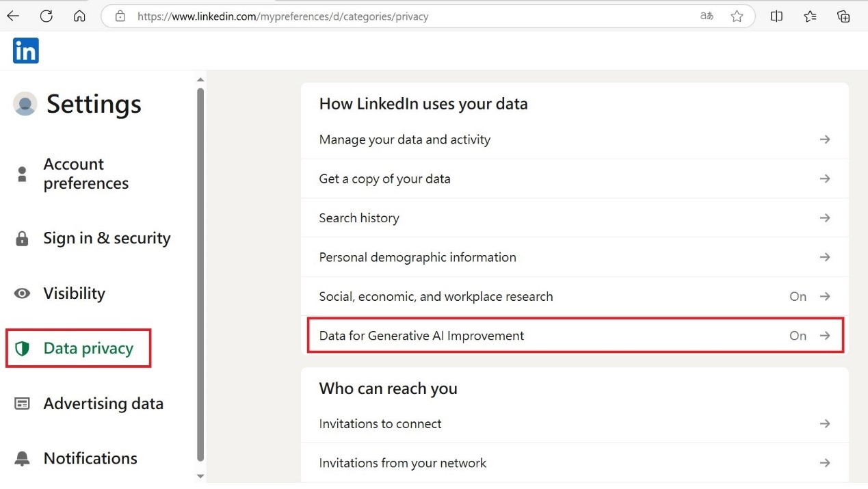
Task: Click the Sign in & security padlock icon
Action: click(x=22, y=238)
